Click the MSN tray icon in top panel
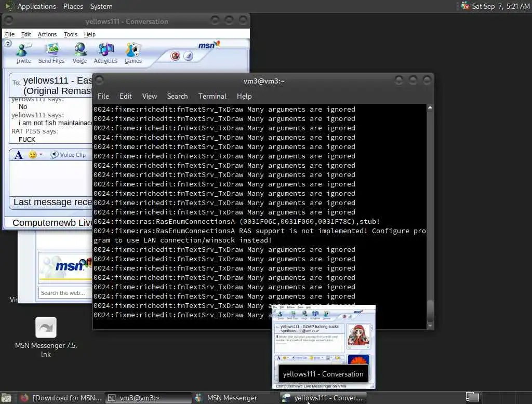Image resolution: width=532 pixels, height=404 pixels. [x=465, y=6]
